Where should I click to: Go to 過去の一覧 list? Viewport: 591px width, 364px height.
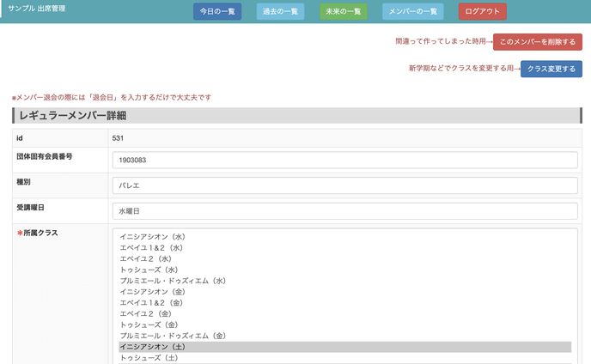click(280, 11)
